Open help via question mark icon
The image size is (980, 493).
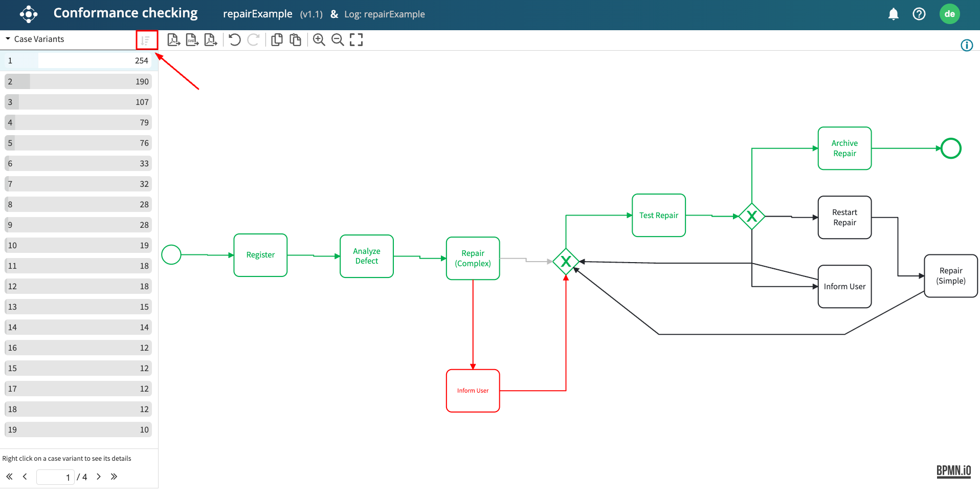[919, 14]
